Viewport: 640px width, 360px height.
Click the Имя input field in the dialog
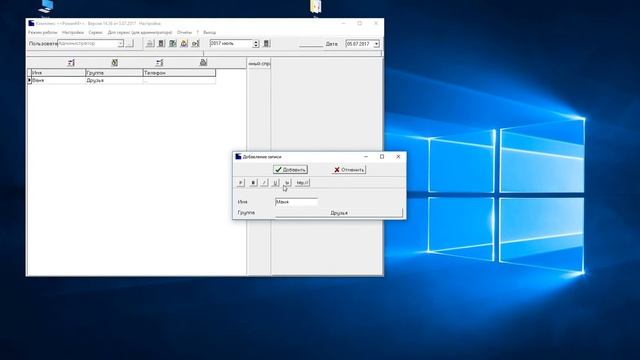pyautogui.click(x=296, y=202)
